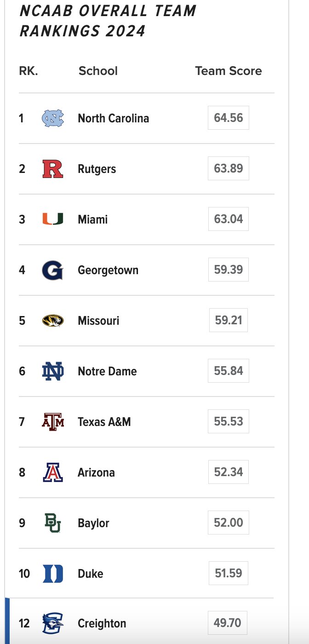Click the Rutgers red R logo
The width and height of the screenshot is (309, 644).
point(53,169)
